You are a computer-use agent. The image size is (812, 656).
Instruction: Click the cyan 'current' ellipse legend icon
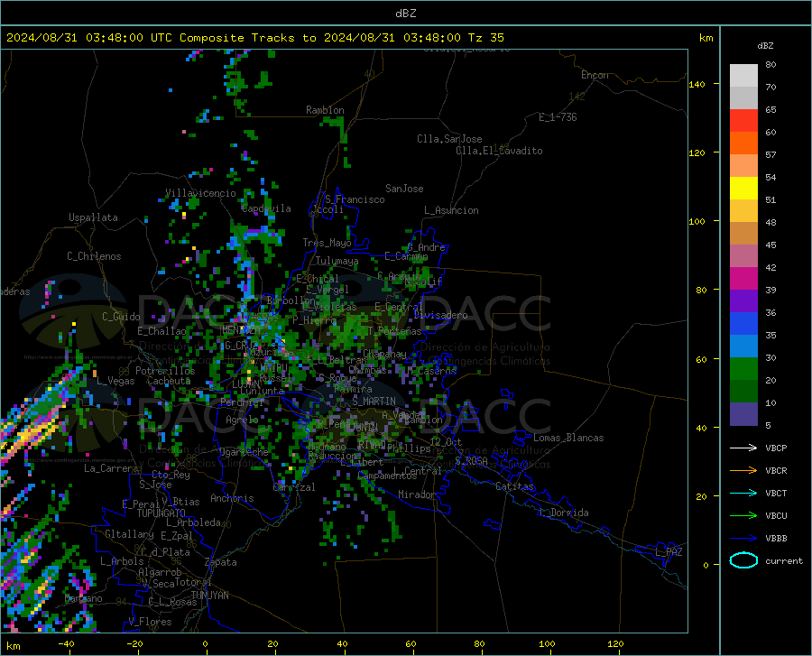pyautogui.click(x=743, y=560)
